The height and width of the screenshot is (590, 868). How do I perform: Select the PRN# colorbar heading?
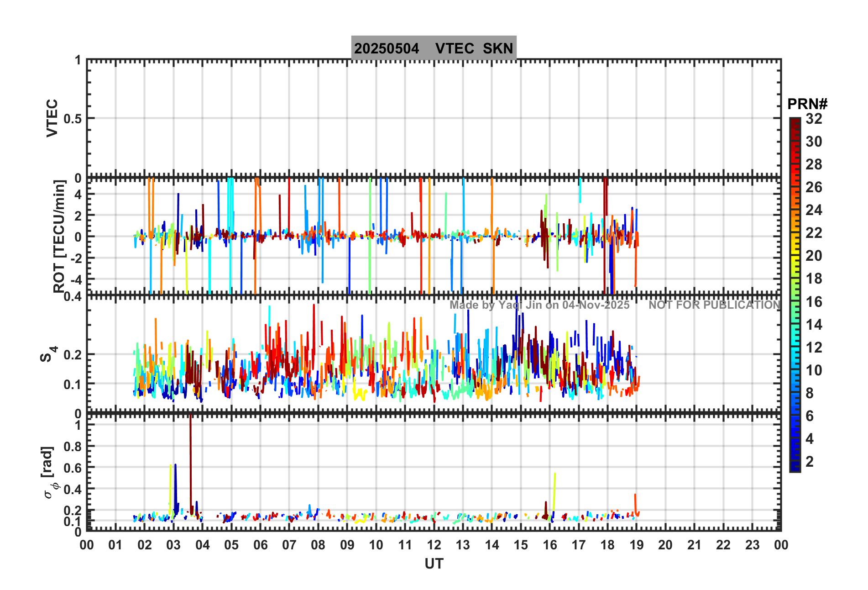(x=807, y=104)
